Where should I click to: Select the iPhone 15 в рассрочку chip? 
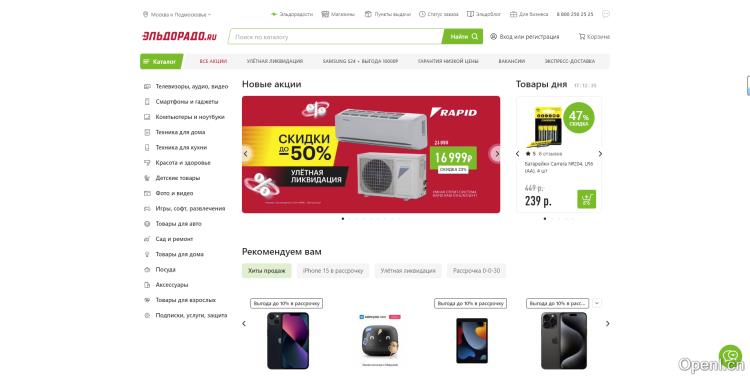[333, 271]
